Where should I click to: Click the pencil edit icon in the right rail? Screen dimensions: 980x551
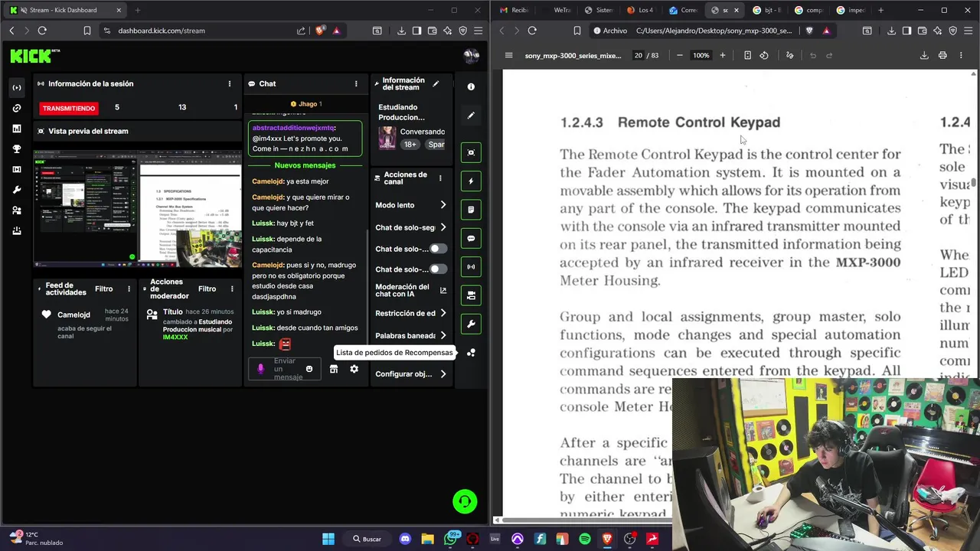[x=471, y=116]
